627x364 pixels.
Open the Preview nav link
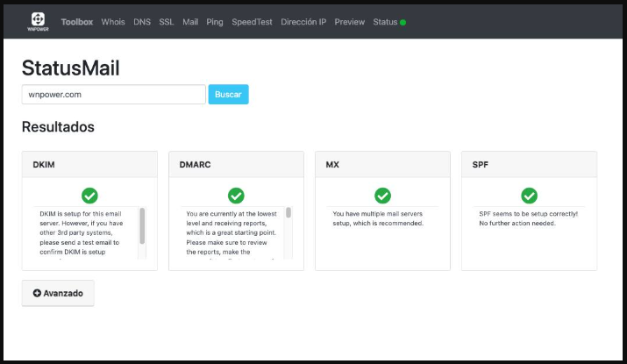(x=349, y=22)
